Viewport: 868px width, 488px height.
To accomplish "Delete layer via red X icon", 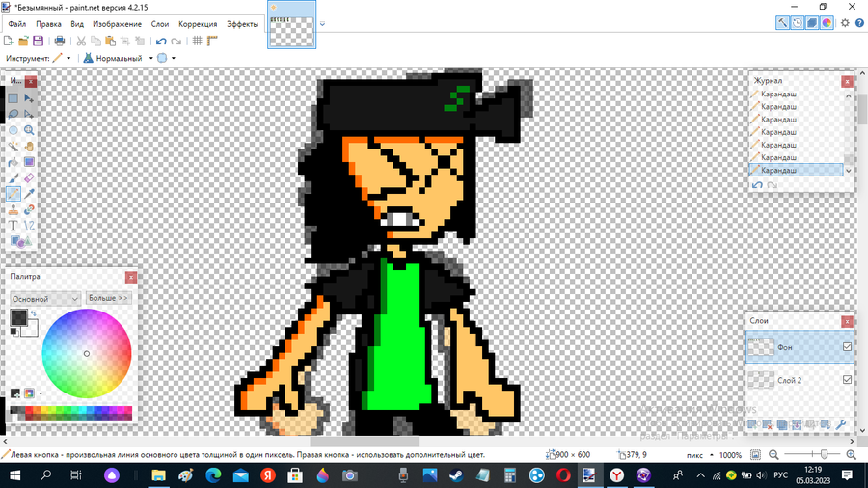I will click(767, 424).
